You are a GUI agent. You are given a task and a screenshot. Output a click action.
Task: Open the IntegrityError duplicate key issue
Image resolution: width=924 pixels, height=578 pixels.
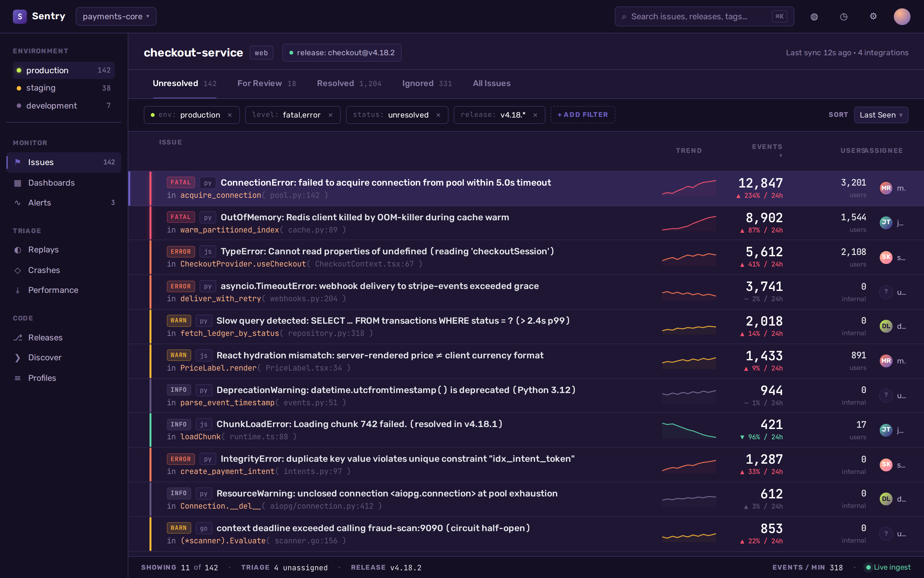[x=398, y=459]
